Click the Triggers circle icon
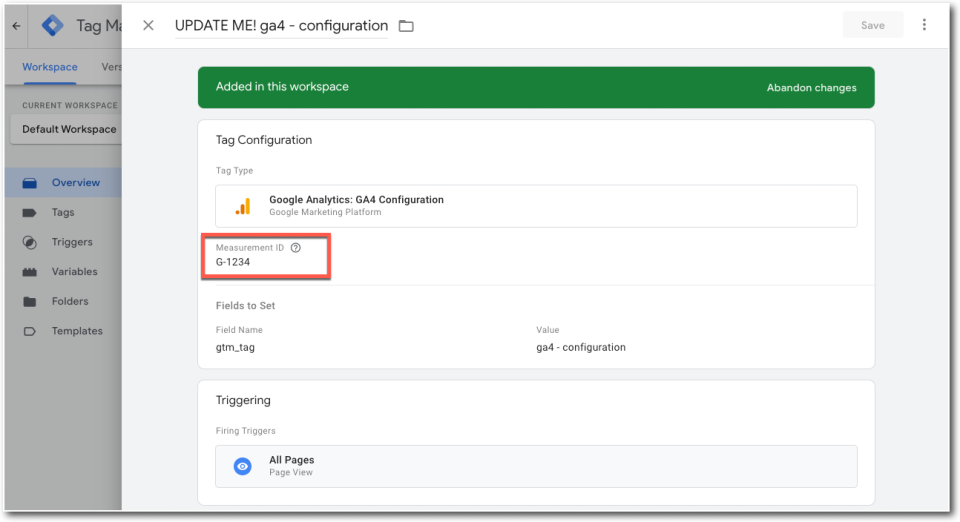This screenshot has height=522, width=960. [x=29, y=242]
